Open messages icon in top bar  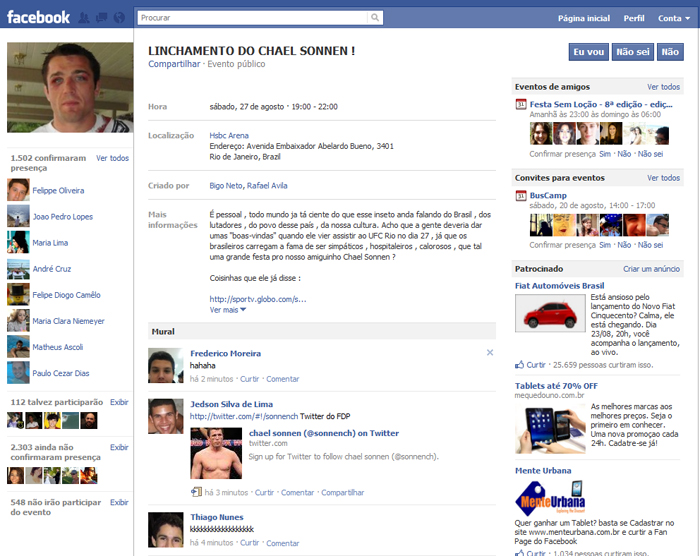point(102,18)
